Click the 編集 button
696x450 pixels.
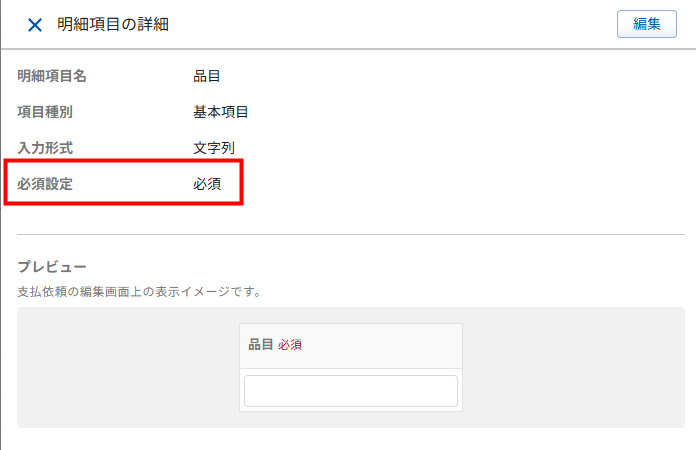(x=647, y=24)
